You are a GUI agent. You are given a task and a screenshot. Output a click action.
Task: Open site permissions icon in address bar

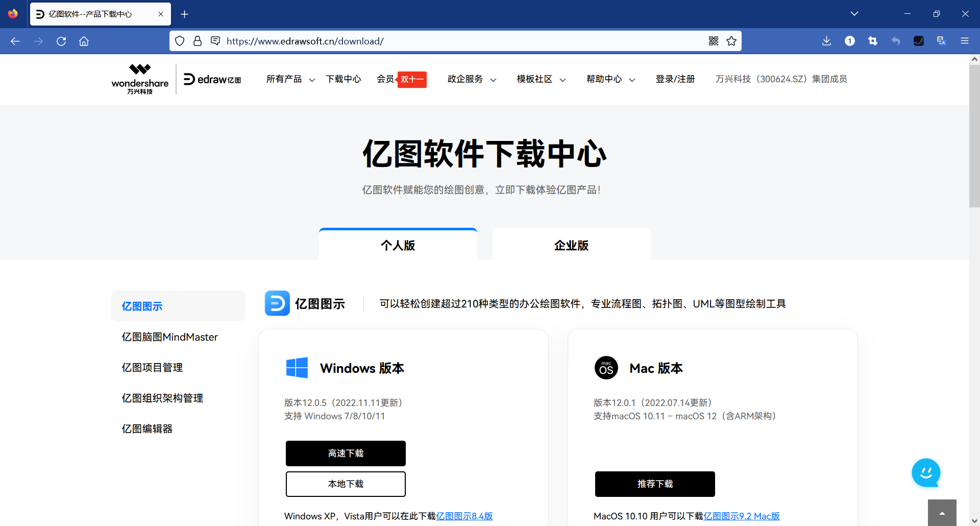pyautogui.click(x=215, y=41)
